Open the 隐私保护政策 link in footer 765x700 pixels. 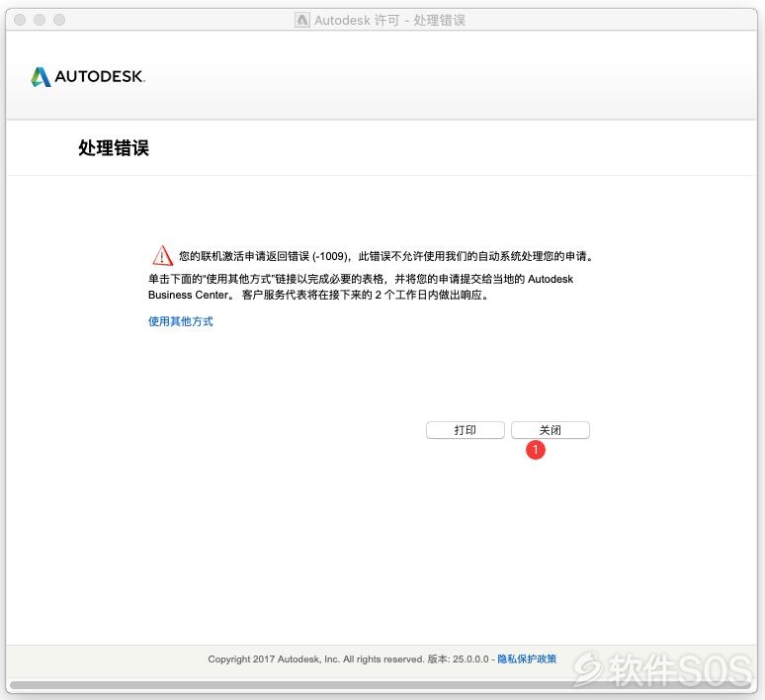(x=527, y=659)
